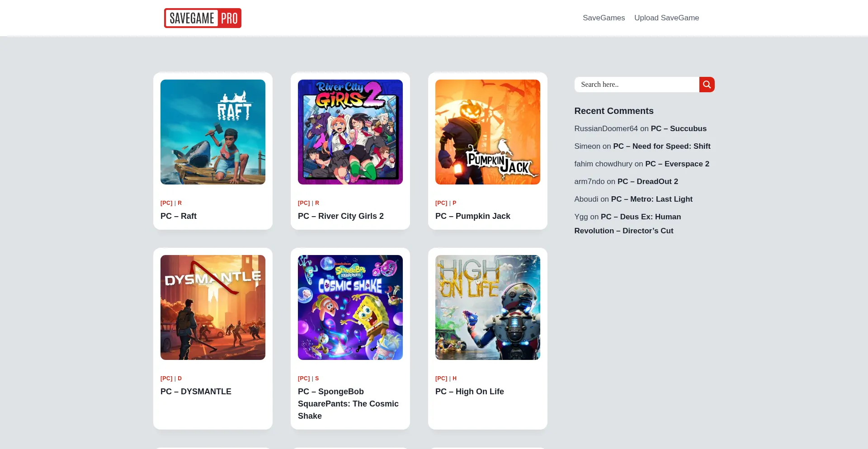The width and height of the screenshot is (868, 449).
Task: Open the River City Girls 2 cover thumbnail
Action: (350, 132)
